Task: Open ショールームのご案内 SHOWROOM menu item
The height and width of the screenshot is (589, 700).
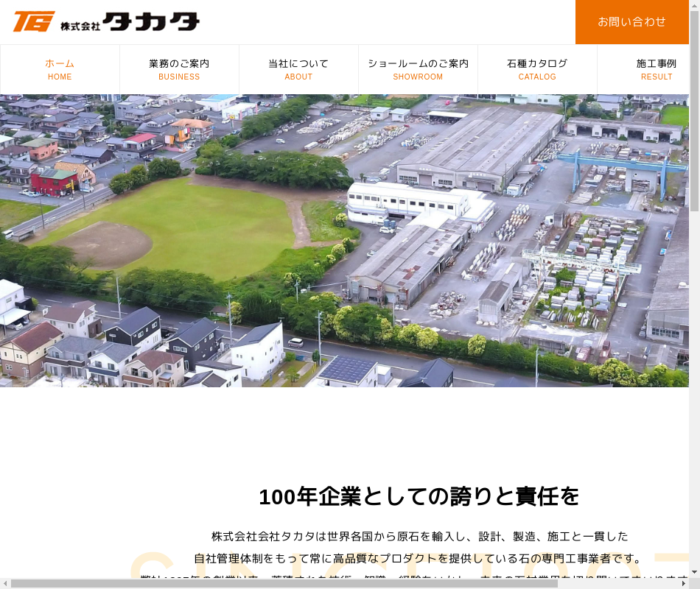Action: coord(418,69)
